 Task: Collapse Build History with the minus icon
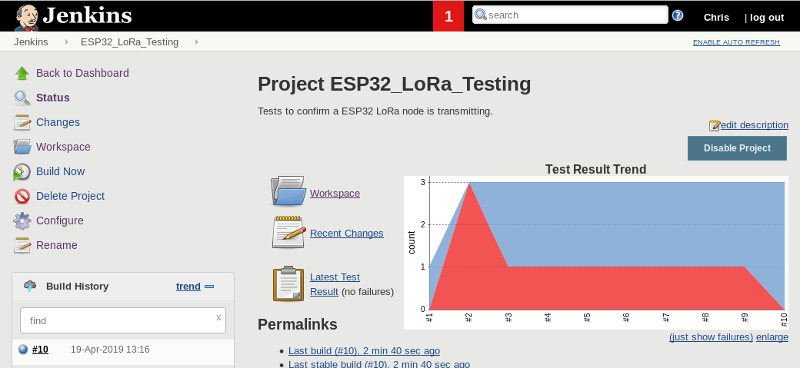(x=209, y=287)
